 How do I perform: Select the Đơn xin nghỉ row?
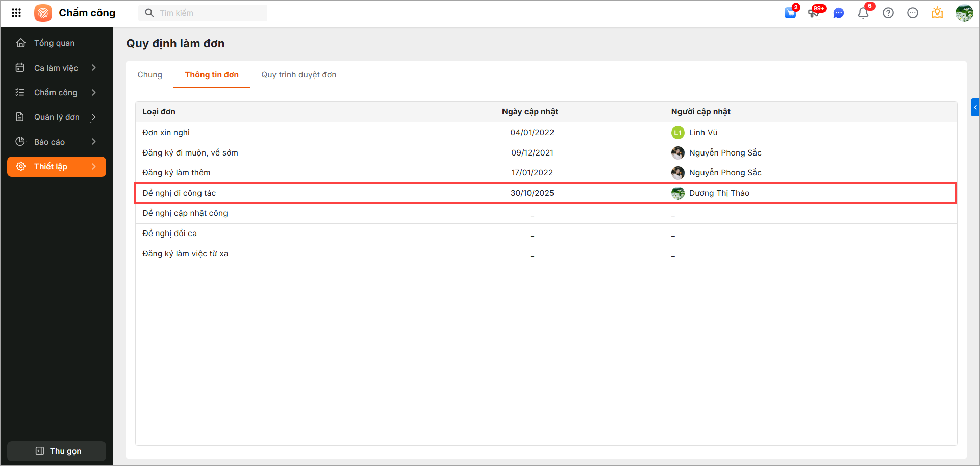[x=166, y=133]
